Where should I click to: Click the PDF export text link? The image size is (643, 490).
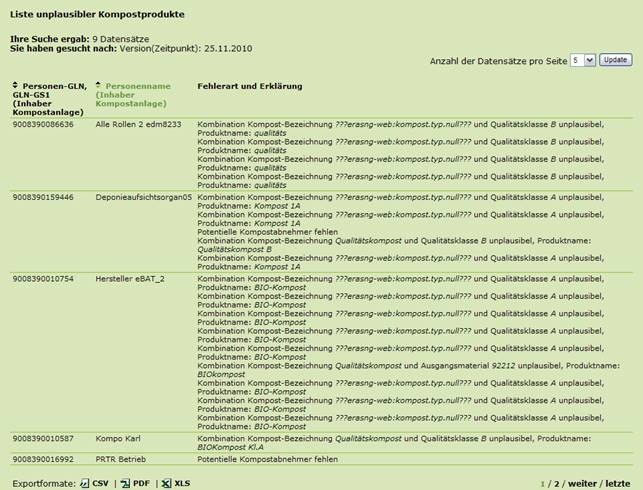click(x=140, y=483)
